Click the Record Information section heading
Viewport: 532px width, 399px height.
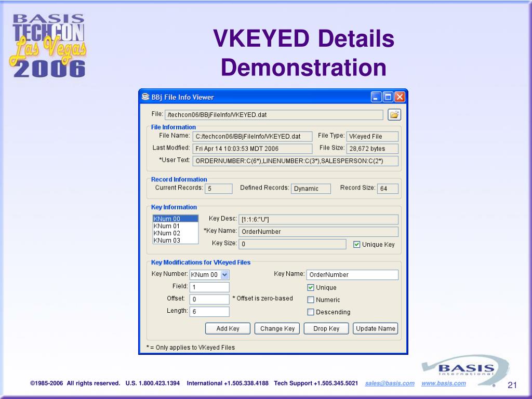pyautogui.click(x=179, y=179)
